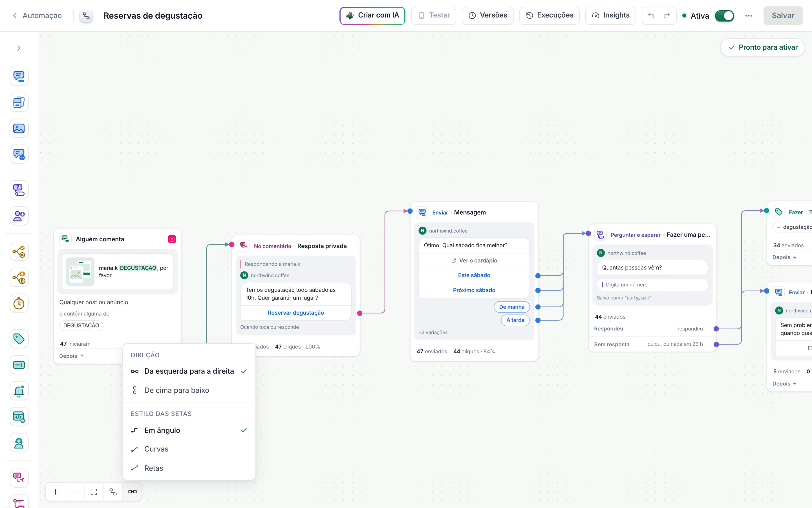Click the flow icon beside the automation title
This screenshot has height=508, width=812.
click(86, 16)
